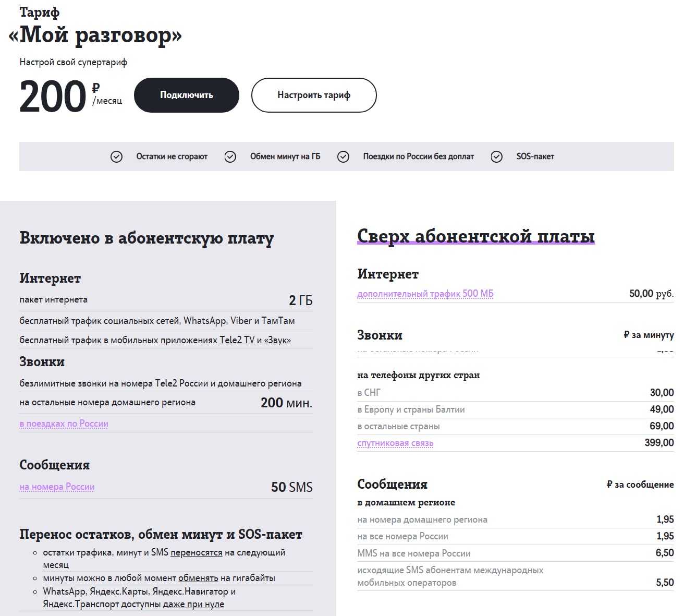Open the 'даже при нуле' link

tap(193, 604)
